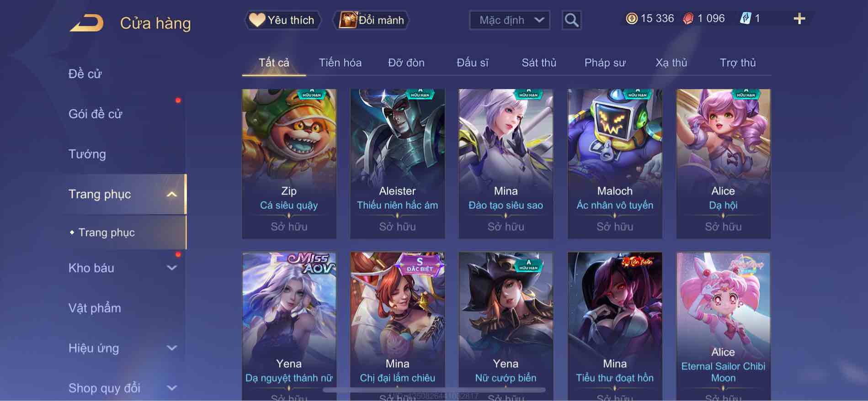Switch to the Sát thủ tab
This screenshot has width=868, height=401.
[539, 63]
